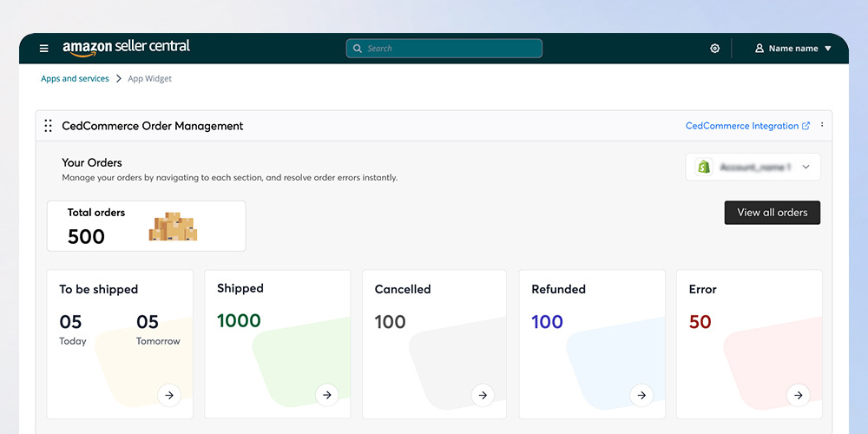Click the Tomorrow count 05
This screenshot has height=434, width=868.
coord(148,322)
